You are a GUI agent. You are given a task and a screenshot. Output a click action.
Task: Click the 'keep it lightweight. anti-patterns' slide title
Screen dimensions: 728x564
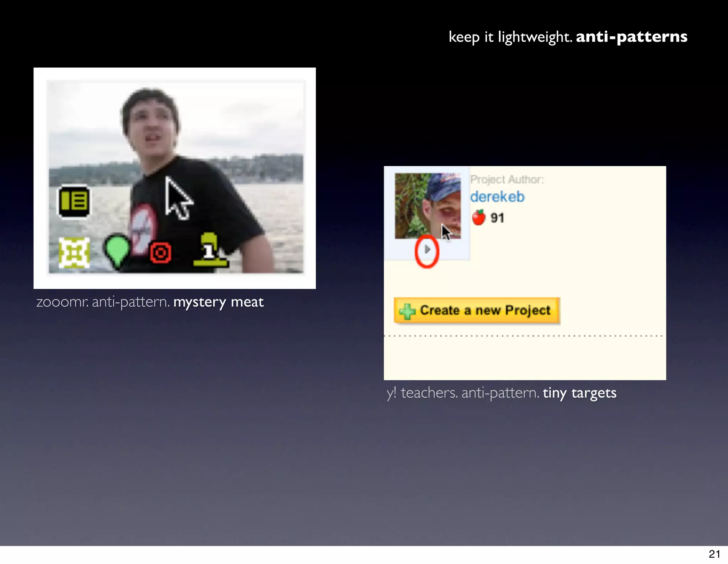click(568, 37)
